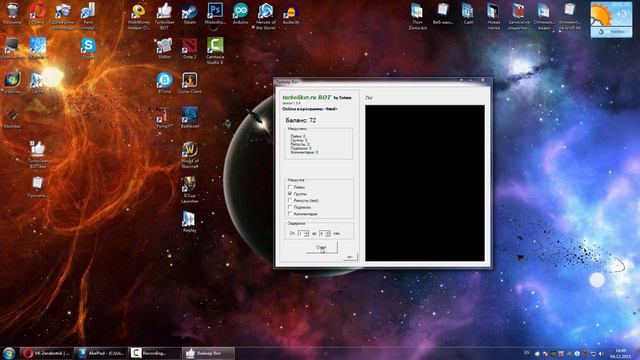The height and width of the screenshot is (360, 640).
Task: Open the weather gadget showing +3°
Action: point(611,19)
